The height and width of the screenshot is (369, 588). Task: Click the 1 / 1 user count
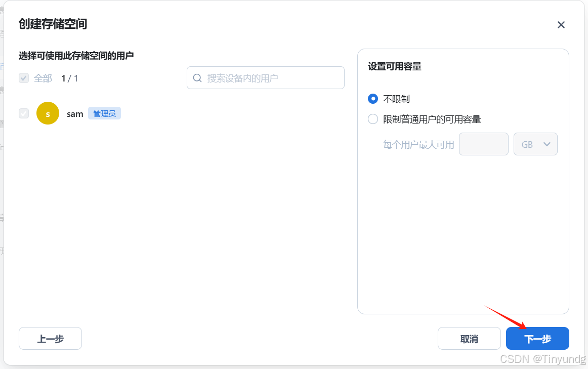tap(69, 78)
